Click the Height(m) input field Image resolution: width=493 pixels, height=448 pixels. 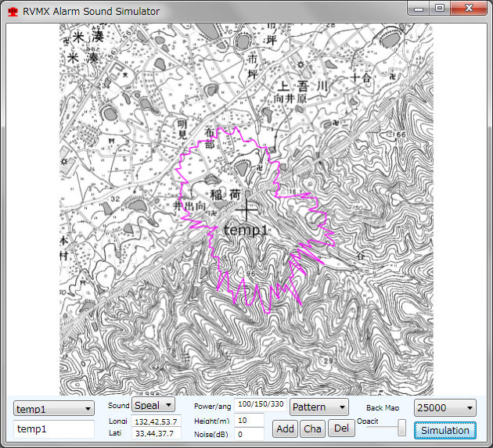pos(250,421)
